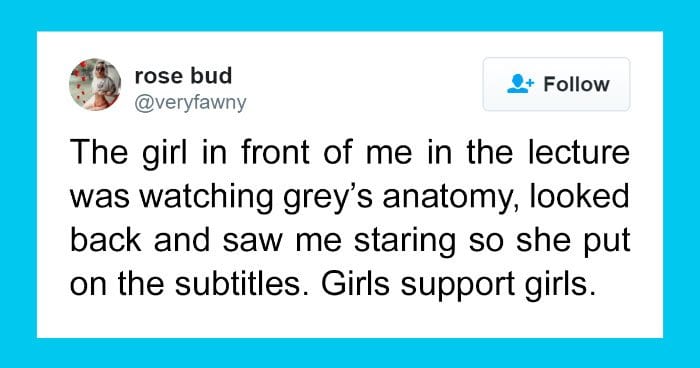Click the word "looked" ending second line

[579, 196]
